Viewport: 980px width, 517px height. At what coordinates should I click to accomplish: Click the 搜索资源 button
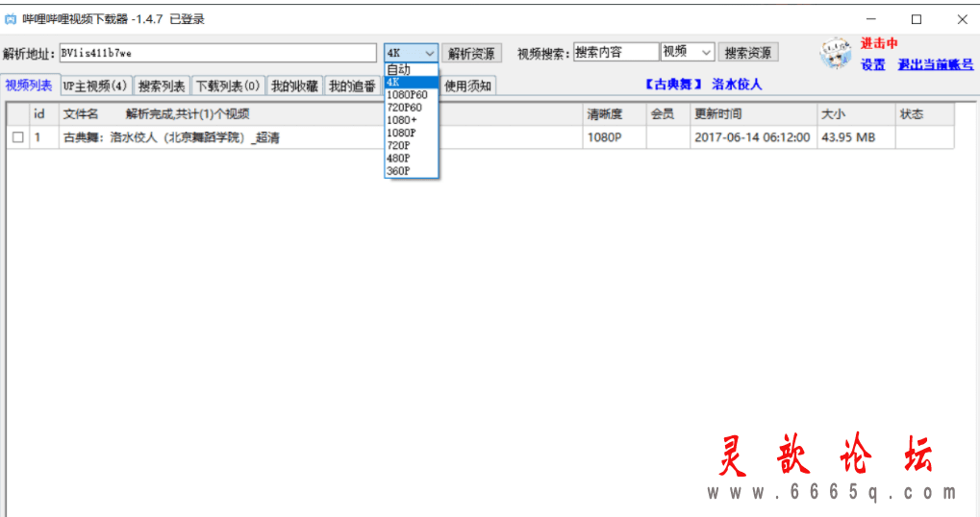pyautogui.click(x=748, y=53)
